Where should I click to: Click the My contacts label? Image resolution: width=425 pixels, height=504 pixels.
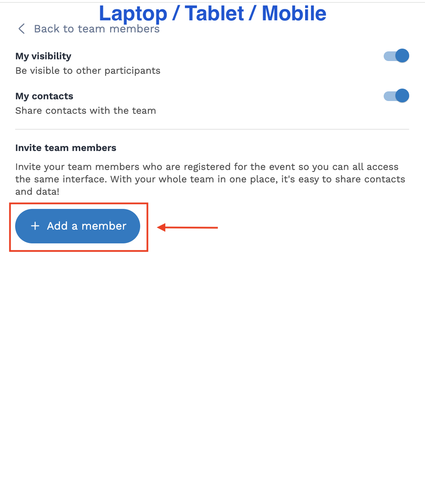pos(44,96)
